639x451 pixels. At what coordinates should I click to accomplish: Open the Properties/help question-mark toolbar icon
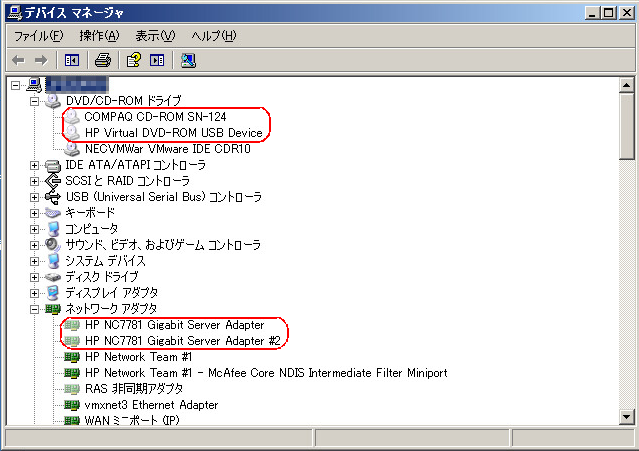pyautogui.click(x=134, y=60)
